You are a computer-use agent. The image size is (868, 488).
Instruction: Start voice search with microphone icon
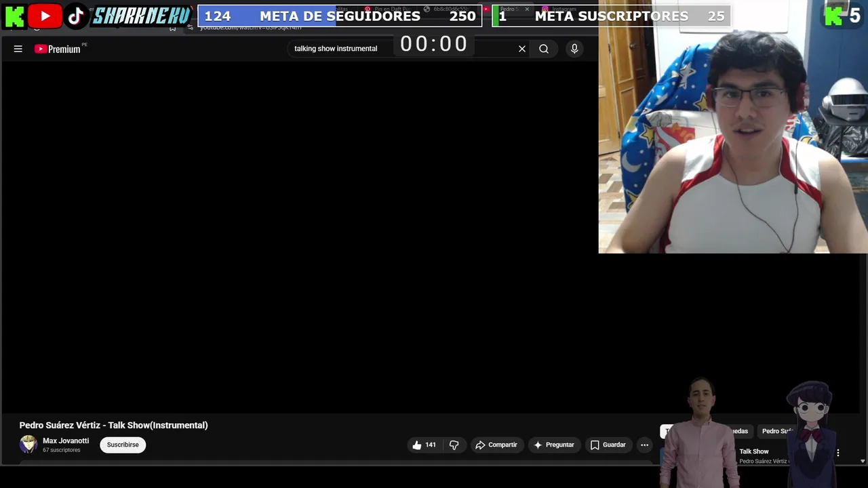coord(574,49)
